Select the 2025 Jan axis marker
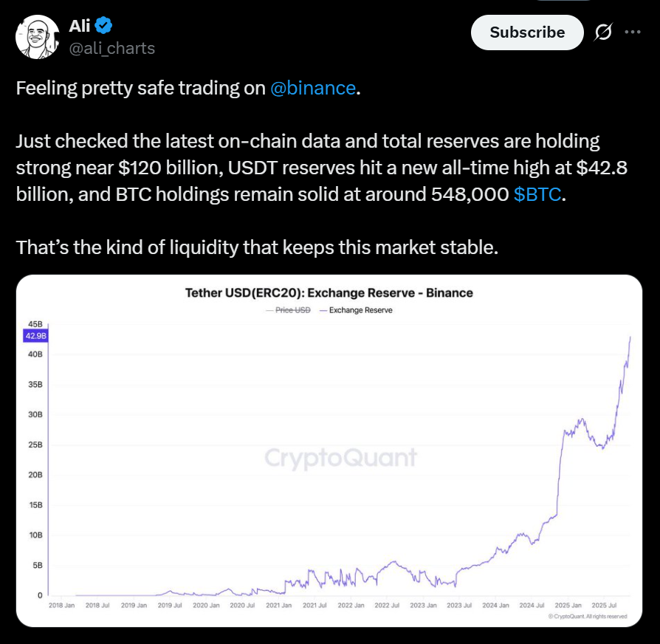The width and height of the screenshot is (660, 644). (x=568, y=606)
